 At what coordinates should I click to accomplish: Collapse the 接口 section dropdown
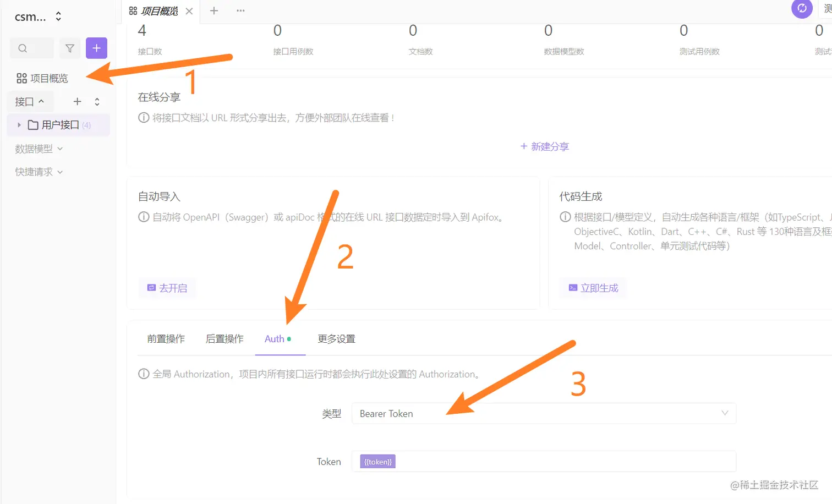pos(30,102)
